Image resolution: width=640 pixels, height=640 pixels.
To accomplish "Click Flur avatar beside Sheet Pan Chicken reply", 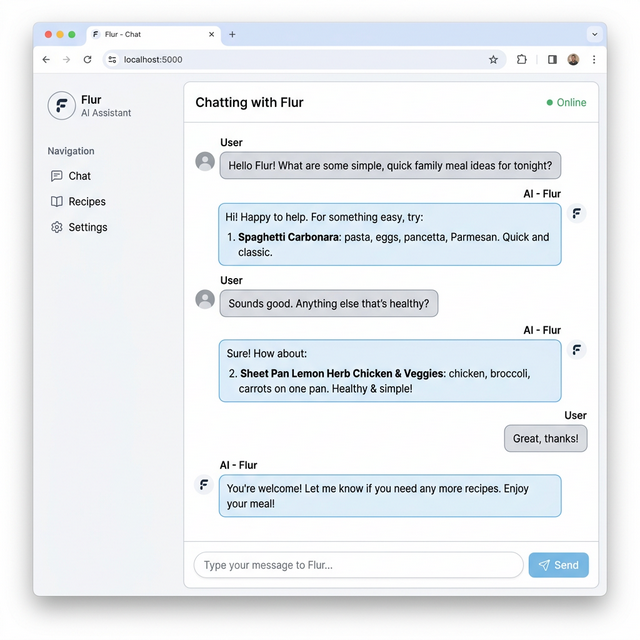I will point(577,350).
